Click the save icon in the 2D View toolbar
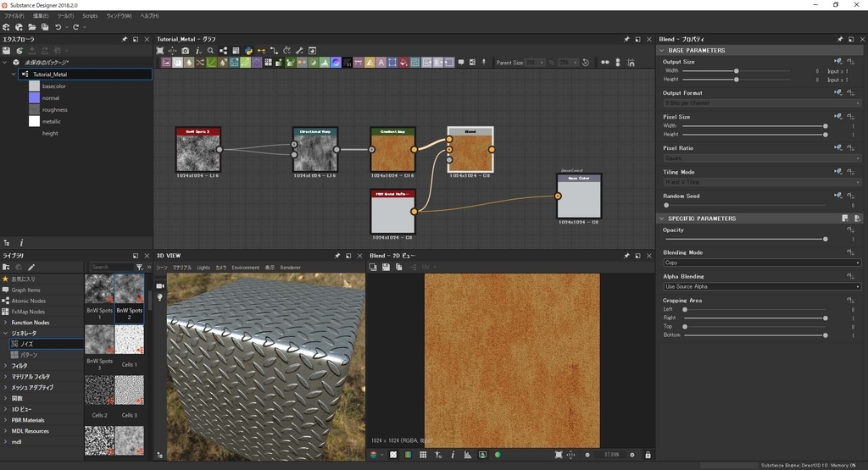This screenshot has height=470, width=868. pyautogui.click(x=386, y=267)
